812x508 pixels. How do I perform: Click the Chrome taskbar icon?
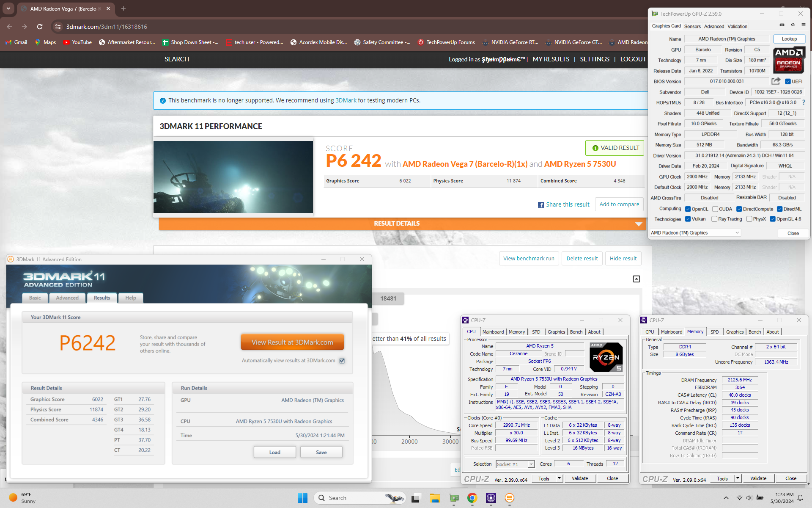[x=472, y=498]
